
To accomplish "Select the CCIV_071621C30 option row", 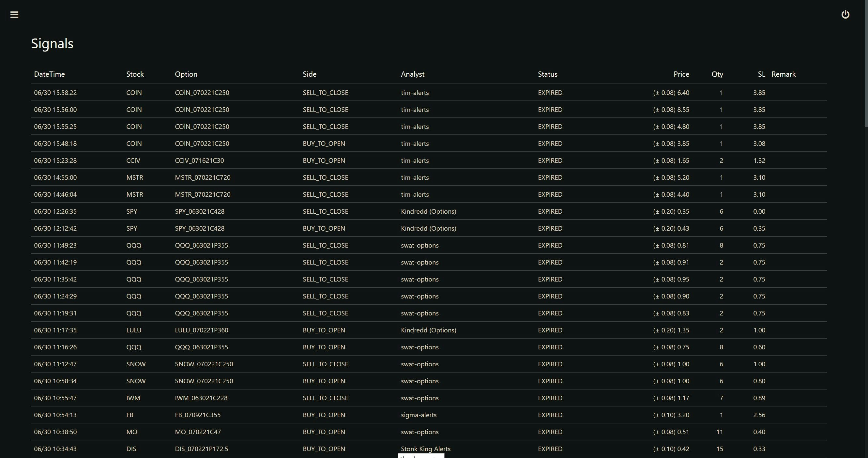I will 199,160.
